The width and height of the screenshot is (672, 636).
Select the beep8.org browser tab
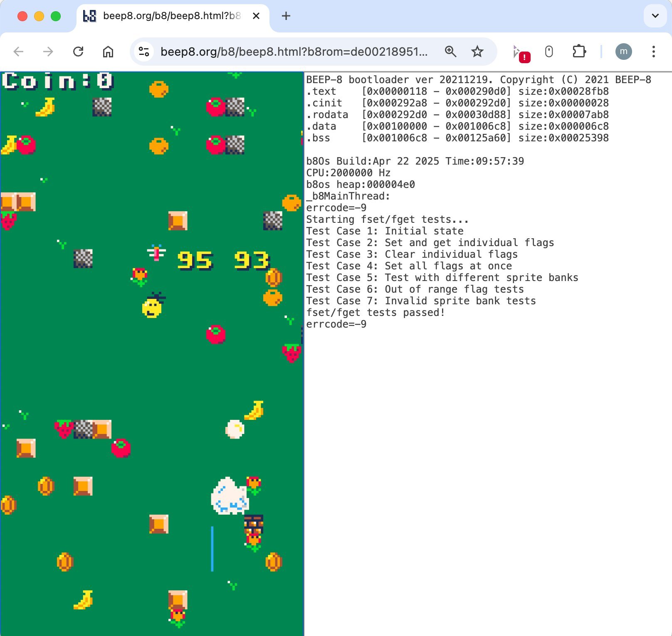click(x=166, y=16)
